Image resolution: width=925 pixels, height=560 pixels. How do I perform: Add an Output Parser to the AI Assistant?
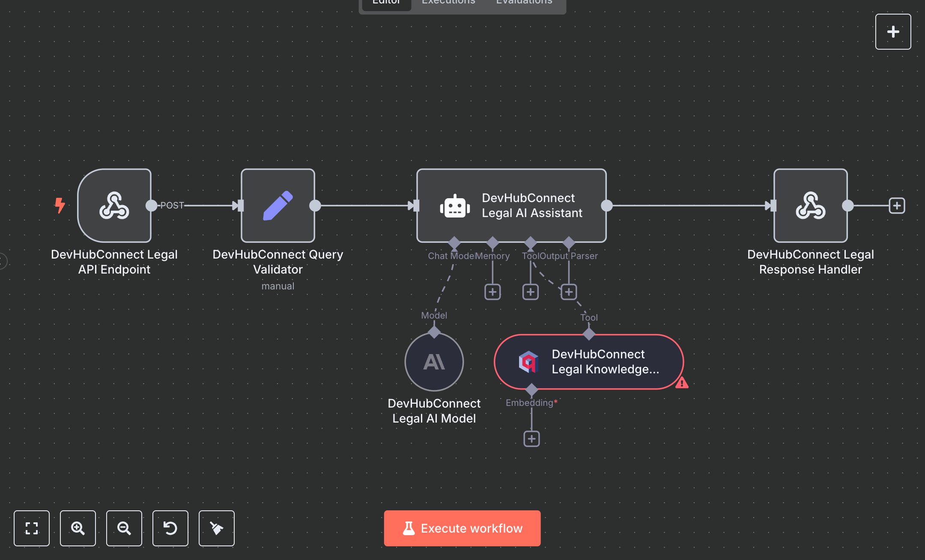coord(568,292)
